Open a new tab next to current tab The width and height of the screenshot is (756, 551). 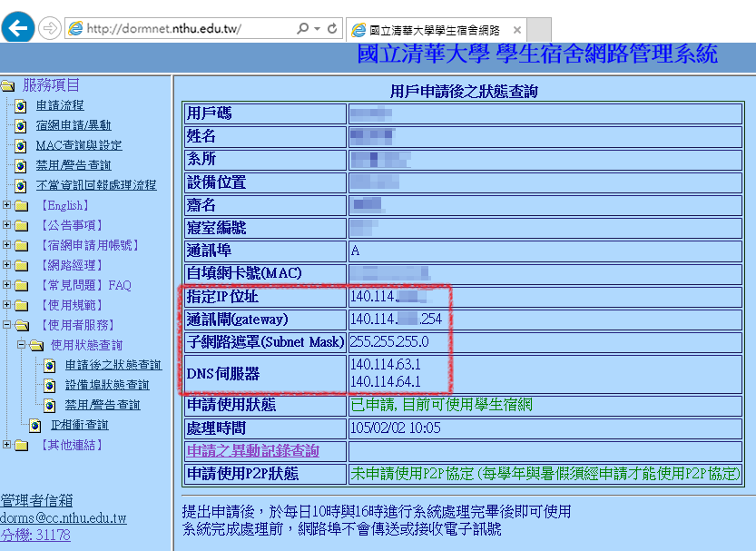tap(539, 30)
